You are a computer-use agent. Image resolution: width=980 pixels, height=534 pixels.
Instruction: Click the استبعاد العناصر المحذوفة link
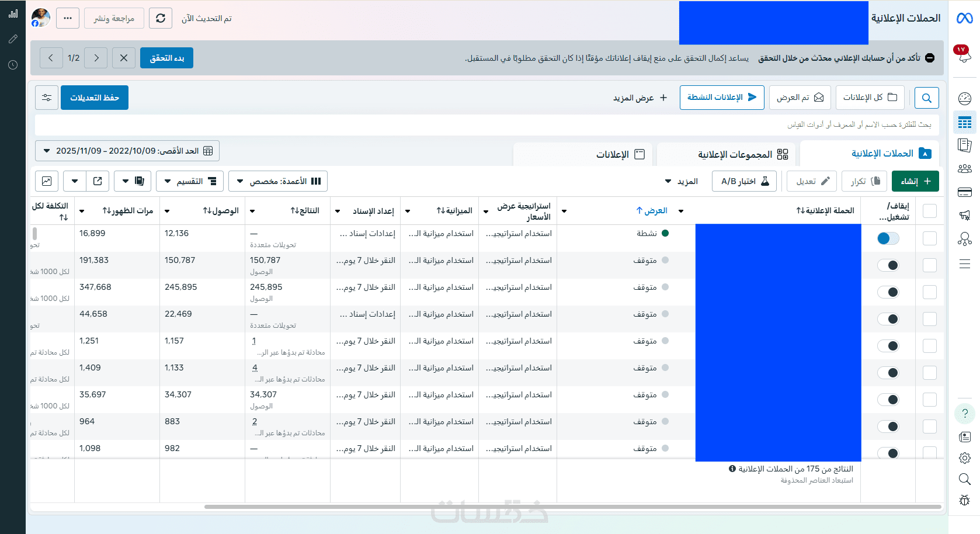coord(816,480)
